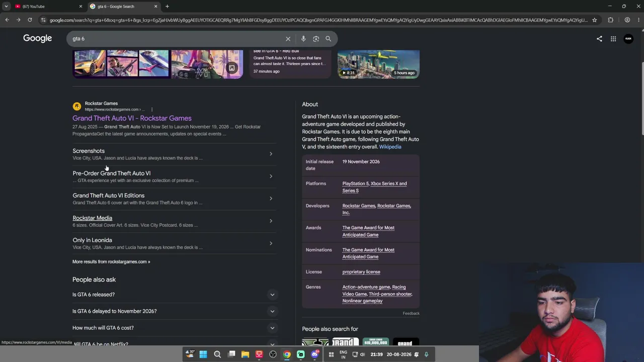Close the gta 6 Google Search tab
Viewport: 644px width, 362px height.
pyautogui.click(x=155, y=7)
